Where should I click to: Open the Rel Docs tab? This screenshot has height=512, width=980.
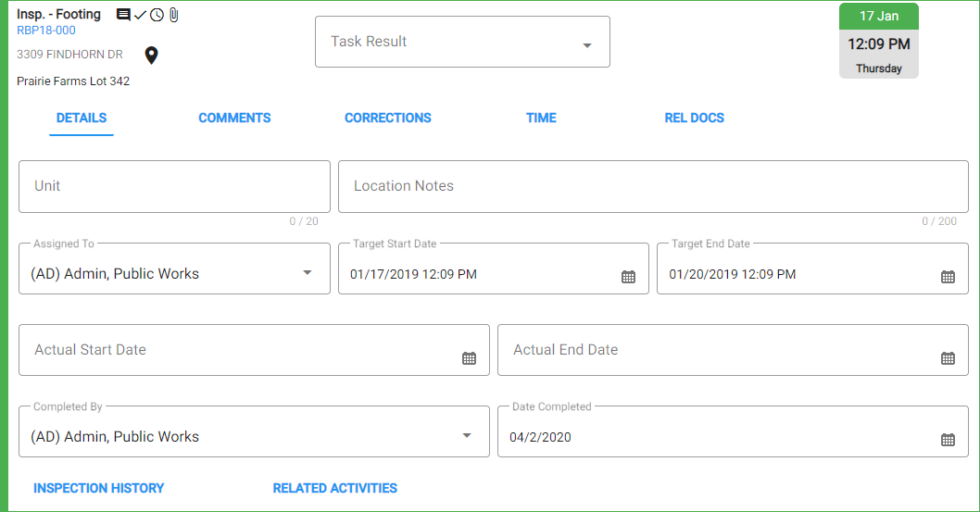[694, 118]
